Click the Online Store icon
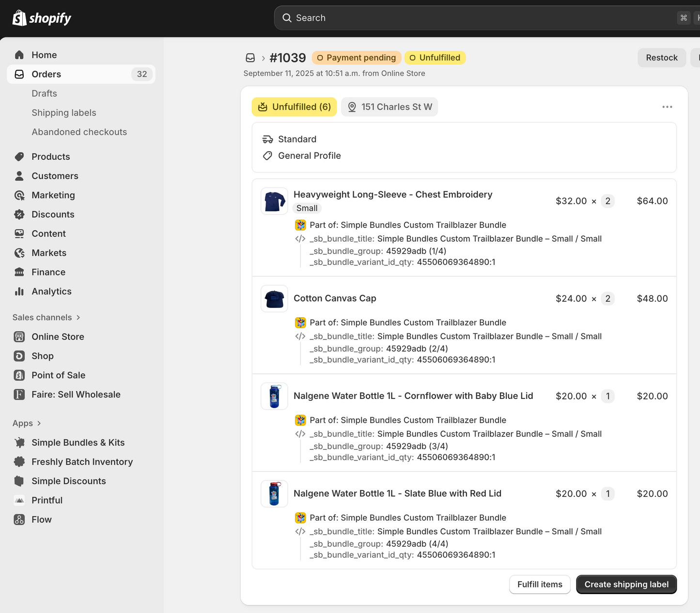 19,337
